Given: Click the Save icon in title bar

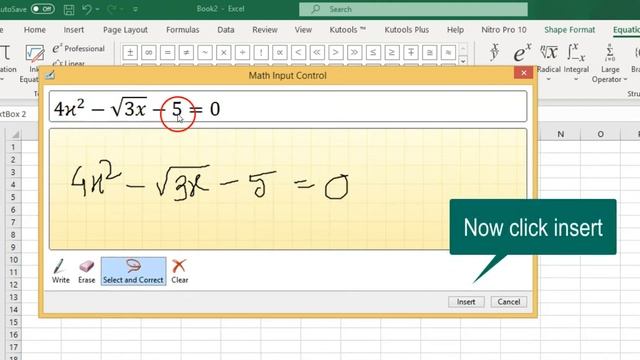Looking at the screenshot, I should pos(69,9).
